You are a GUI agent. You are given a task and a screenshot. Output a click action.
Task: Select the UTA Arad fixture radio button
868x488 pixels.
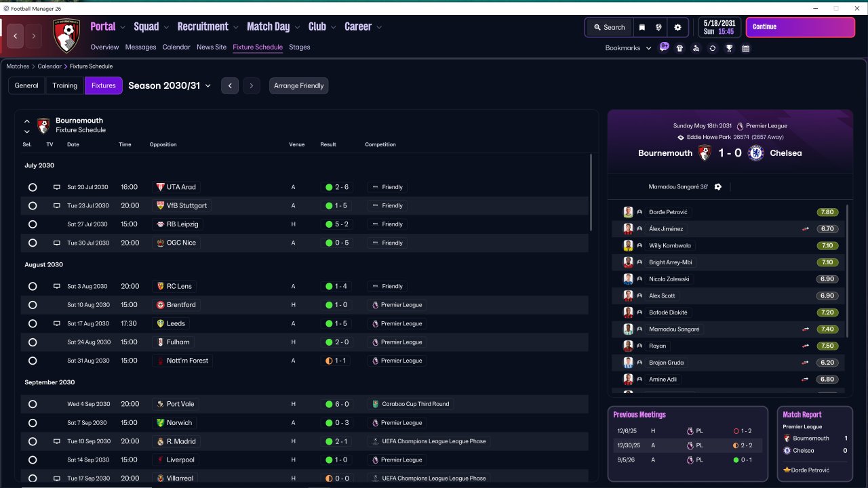point(32,187)
